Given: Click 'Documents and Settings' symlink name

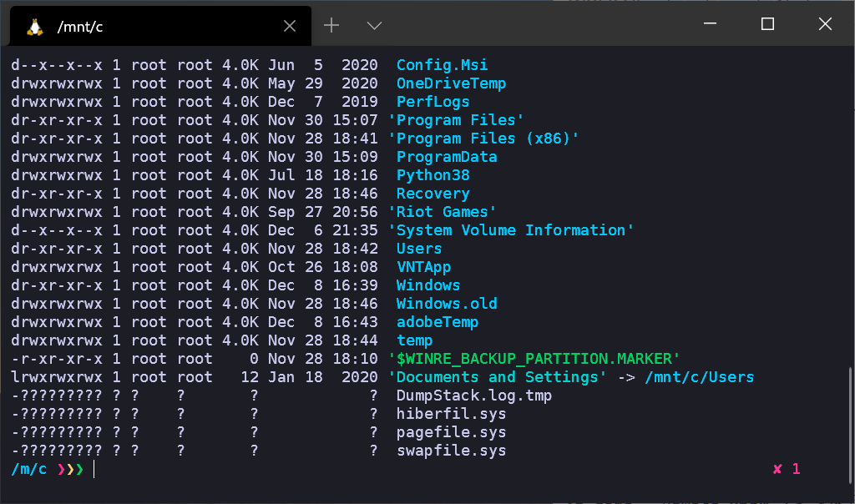Looking at the screenshot, I should tap(498, 377).
